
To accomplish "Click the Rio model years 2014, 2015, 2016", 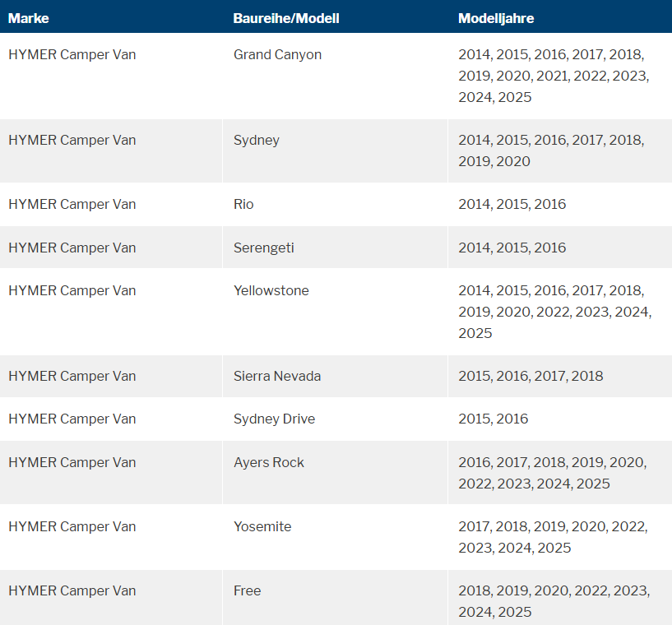I will pos(512,204).
